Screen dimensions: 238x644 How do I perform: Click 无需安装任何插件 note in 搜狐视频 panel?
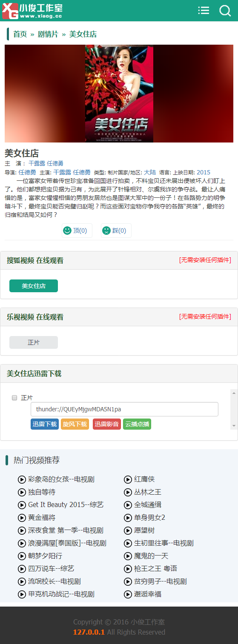pos(205,260)
